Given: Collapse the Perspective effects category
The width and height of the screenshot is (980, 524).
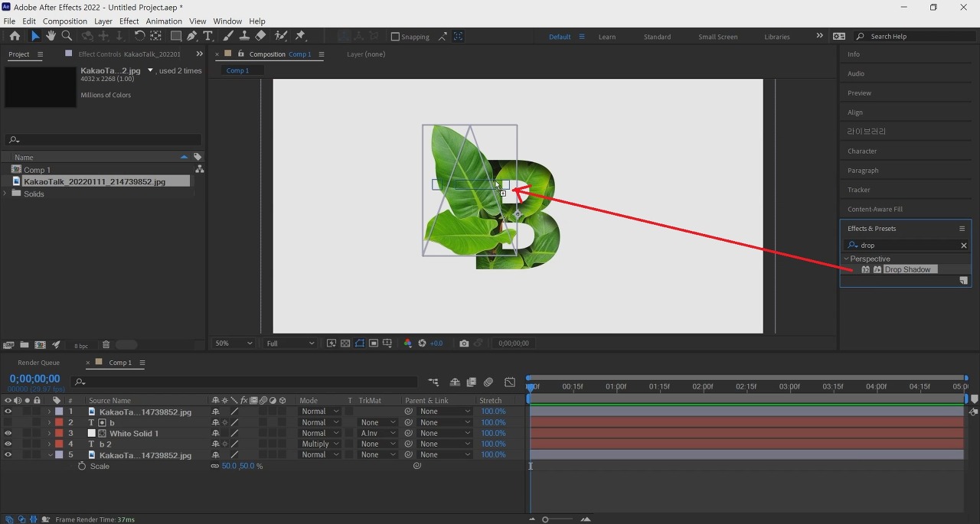Looking at the screenshot, I should (846, 259).
